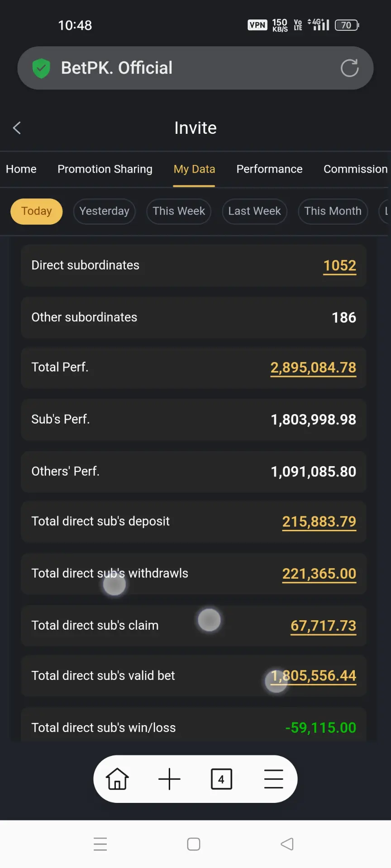This screenshot has height=868, width=391.
Task: Open browser home via house icon
Action: pyautogui.click(x=117, y=779)
